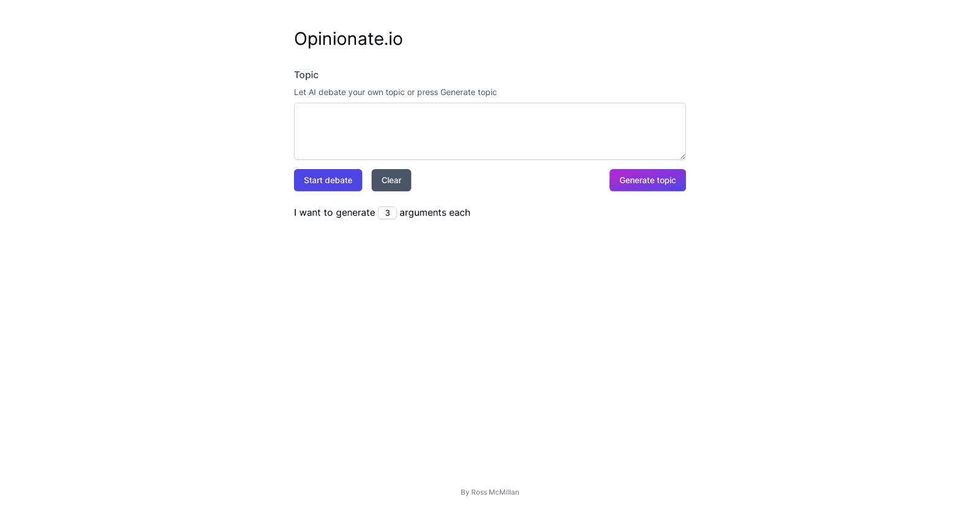
Task: Click the Topic section label
Action: (304, 75)
